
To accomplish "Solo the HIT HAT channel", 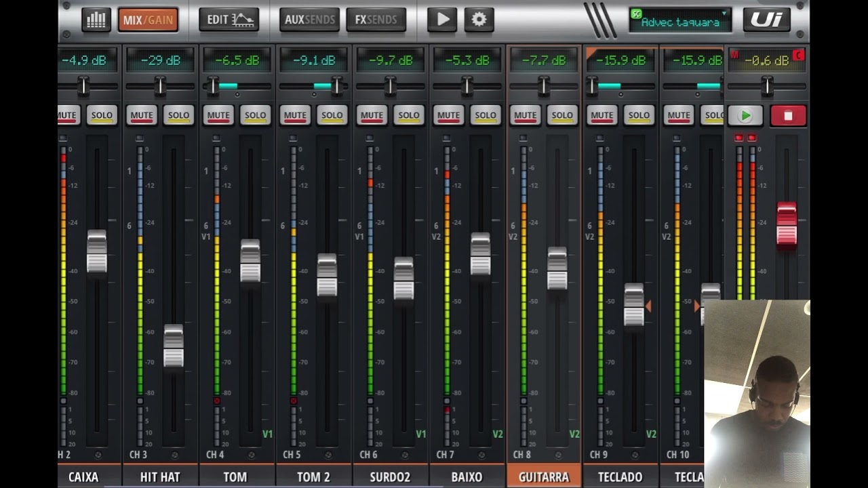I will tap(178, 115).
